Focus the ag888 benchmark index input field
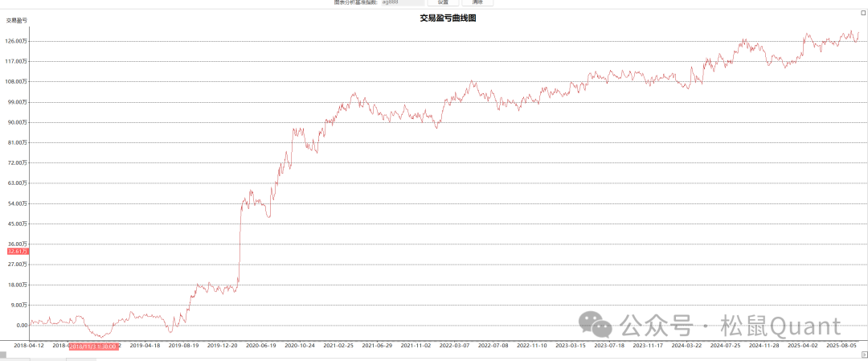The height and width of the screenshot is (361, 868). click(x=401, y=2)
